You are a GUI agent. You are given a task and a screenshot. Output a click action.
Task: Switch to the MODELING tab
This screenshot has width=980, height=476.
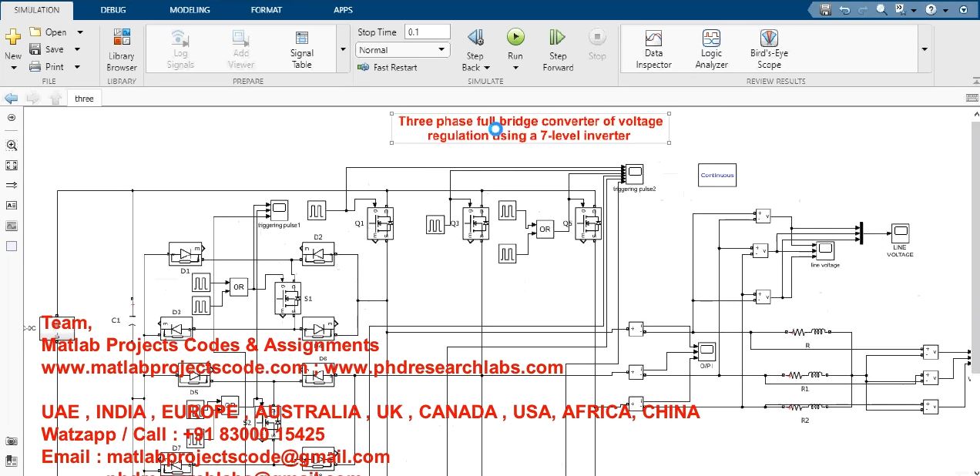(190, 10)
